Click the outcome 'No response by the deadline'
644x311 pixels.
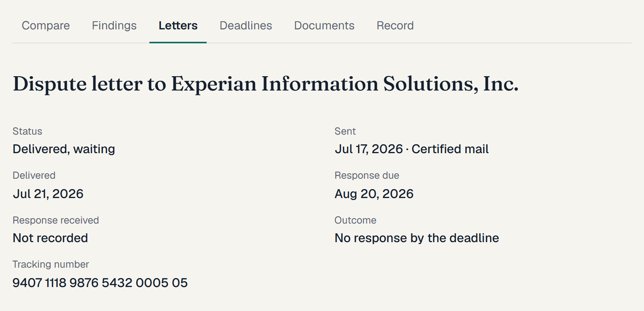[x=417, y=238]
